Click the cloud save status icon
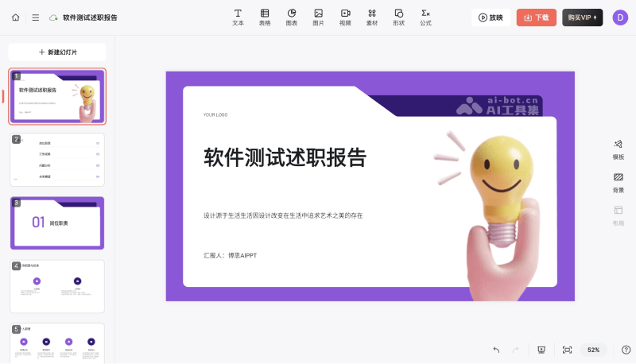The image size is (636, 364). point(53,17)
